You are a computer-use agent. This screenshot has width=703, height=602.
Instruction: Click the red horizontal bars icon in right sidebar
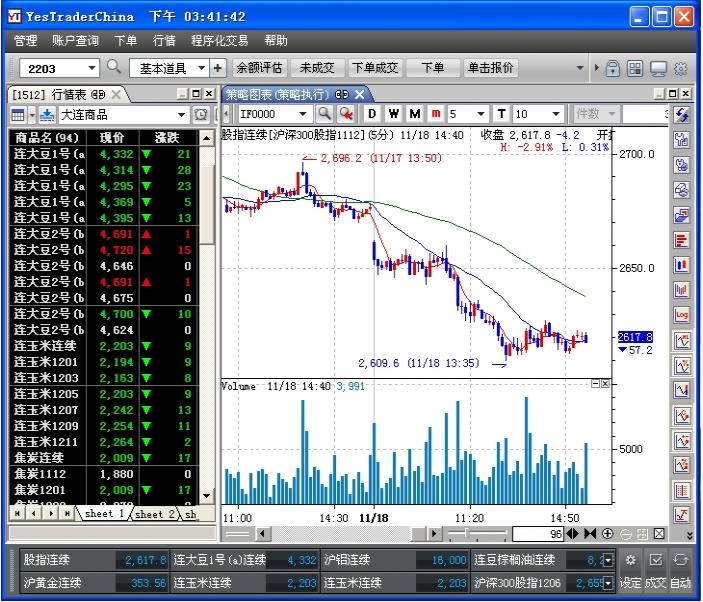(x=682, y=240)
